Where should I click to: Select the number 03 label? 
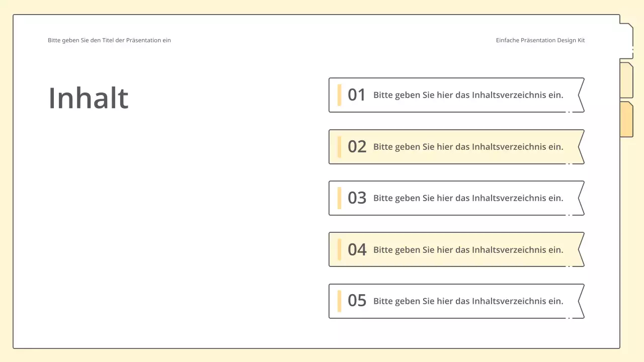357,198
